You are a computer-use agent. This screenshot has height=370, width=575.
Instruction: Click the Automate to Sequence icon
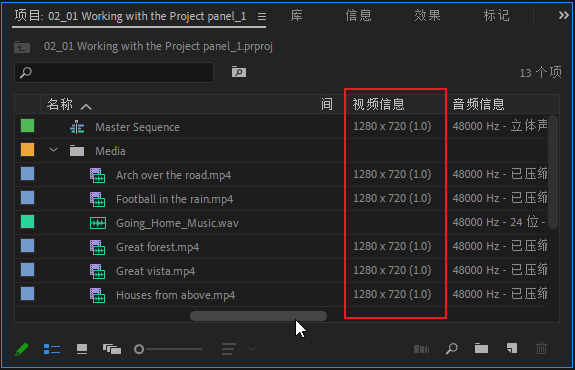coord(421,349)
